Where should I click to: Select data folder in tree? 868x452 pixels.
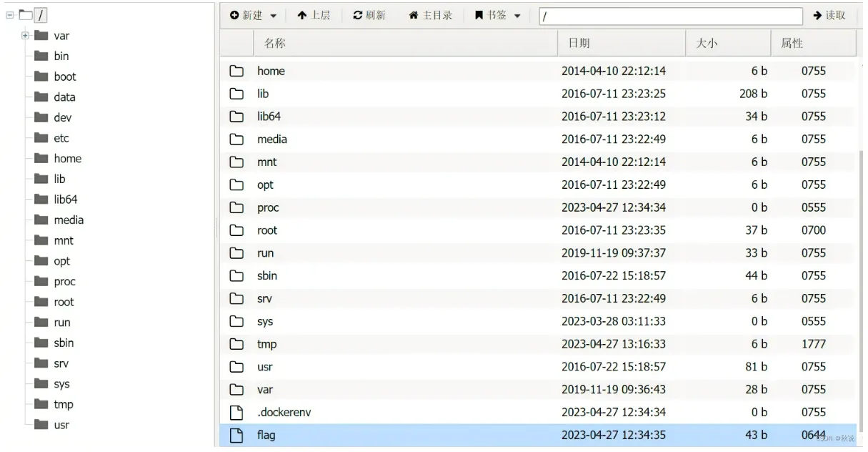coord(64,97)
